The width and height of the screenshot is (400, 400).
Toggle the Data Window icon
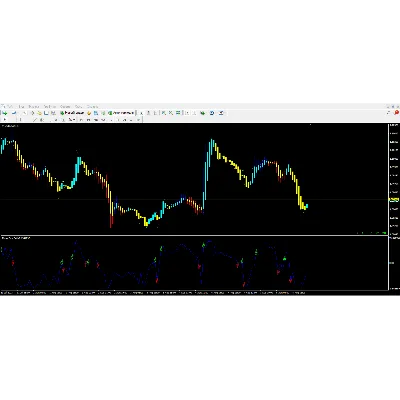coord(32,113)
